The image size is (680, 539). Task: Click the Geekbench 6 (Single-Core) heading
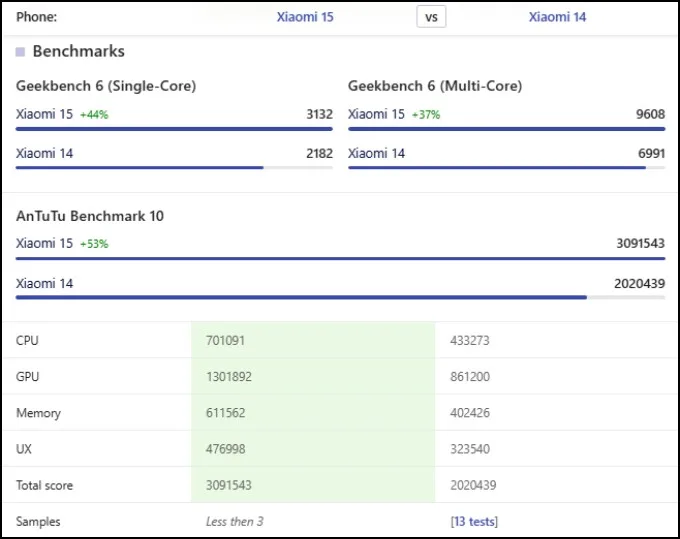pos(106,86)
